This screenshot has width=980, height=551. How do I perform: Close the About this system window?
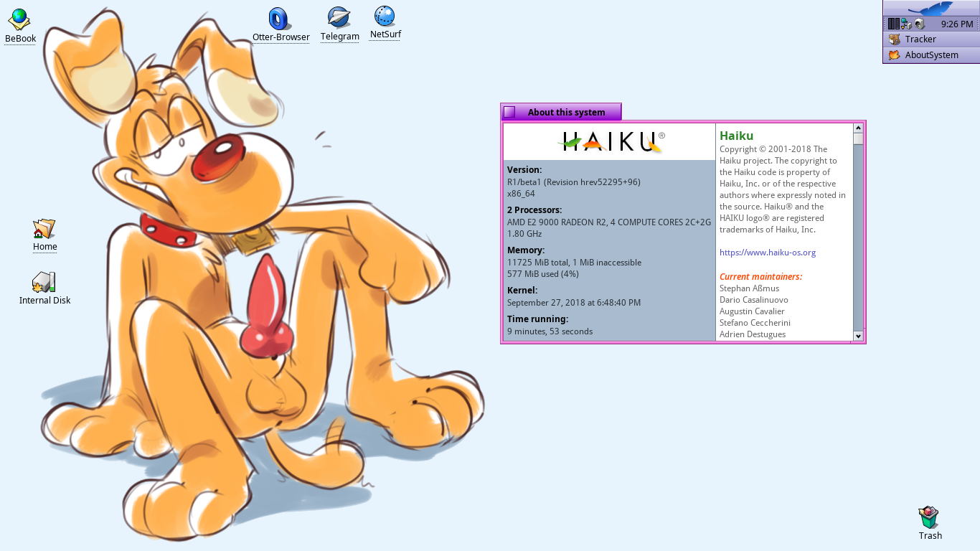[x=509, y=112]
